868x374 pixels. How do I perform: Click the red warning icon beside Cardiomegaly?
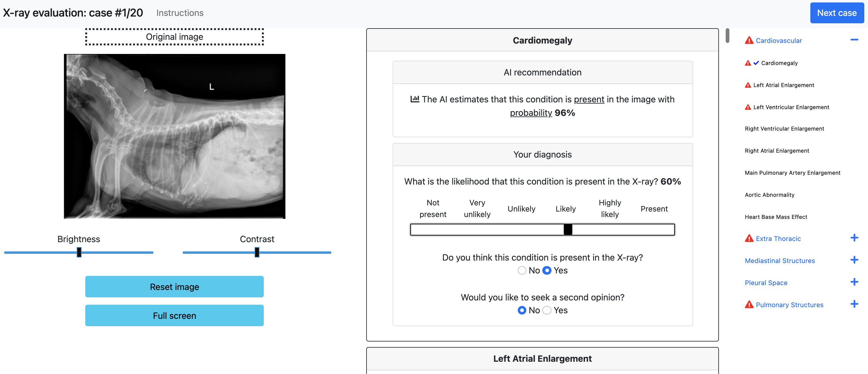pos(748,63)
